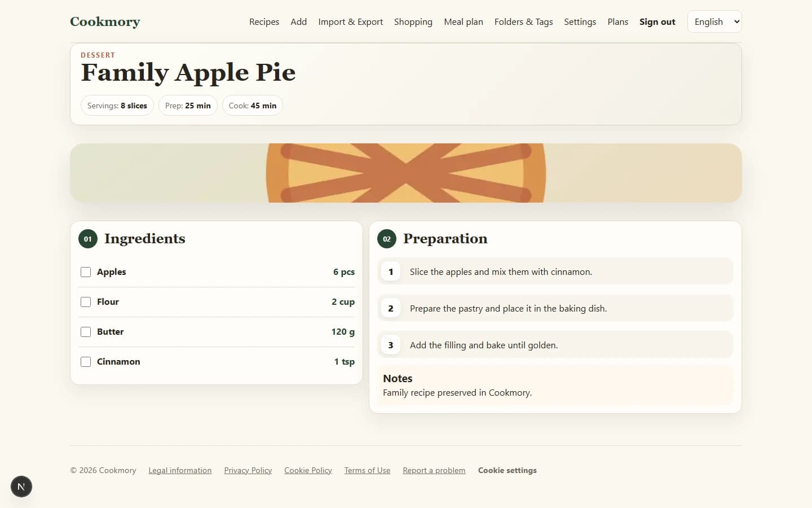Click 'Add the filling and bake' step text

[x=484, y=345]
